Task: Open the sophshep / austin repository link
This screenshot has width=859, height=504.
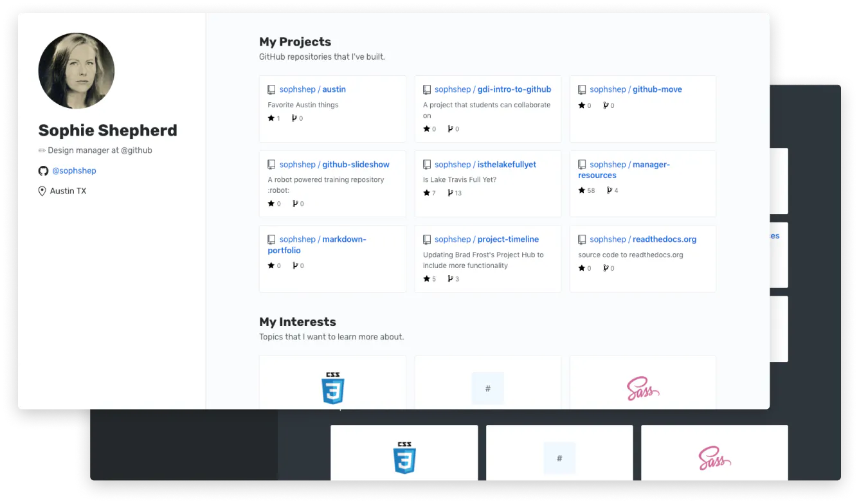Action: (x=312, y=89)
